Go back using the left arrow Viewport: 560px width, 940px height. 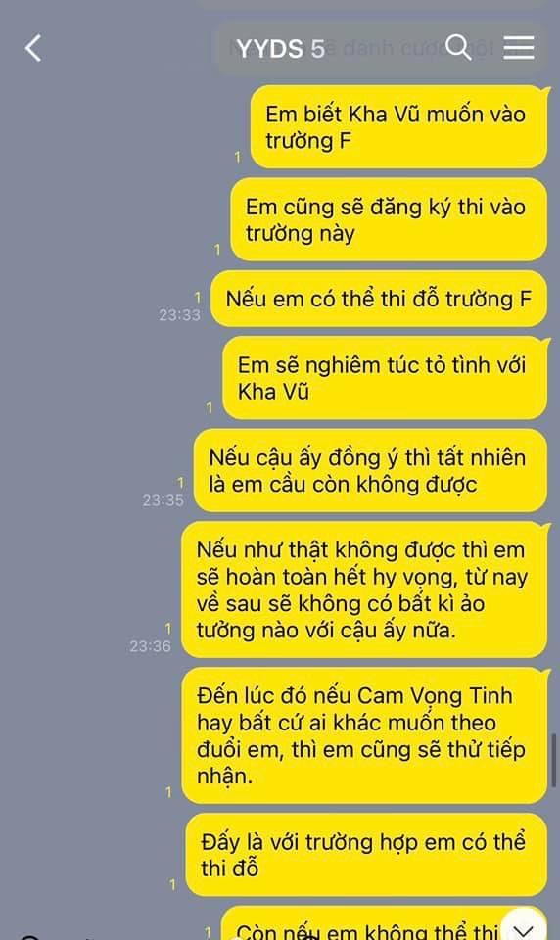pyautogui.click(x=33, y=48)
